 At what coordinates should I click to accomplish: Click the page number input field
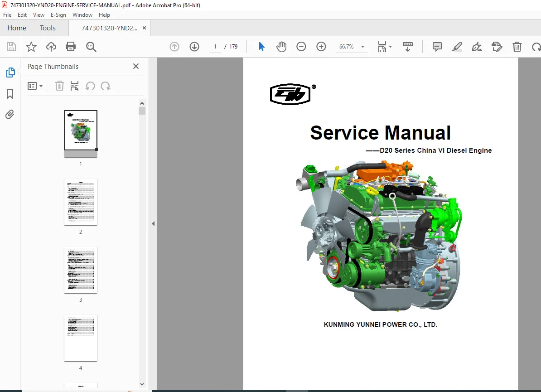point(215,47)
